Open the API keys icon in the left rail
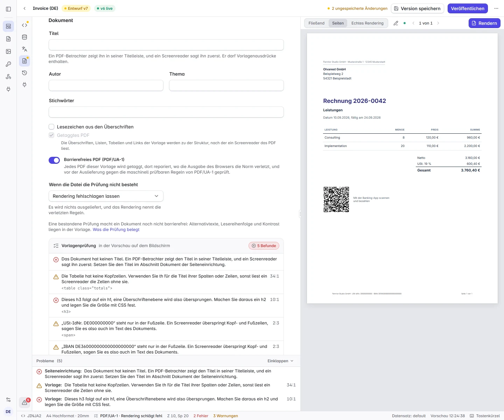 8,64
